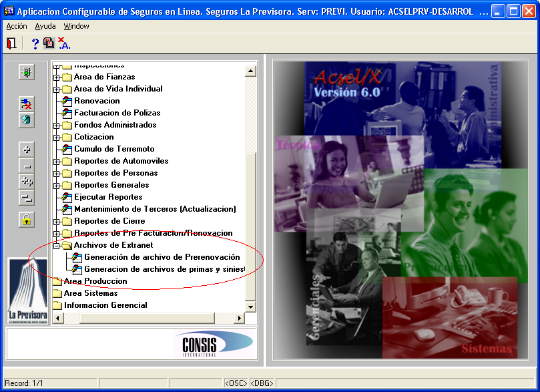Click the form icon beside Renovacion

[67, 101]
